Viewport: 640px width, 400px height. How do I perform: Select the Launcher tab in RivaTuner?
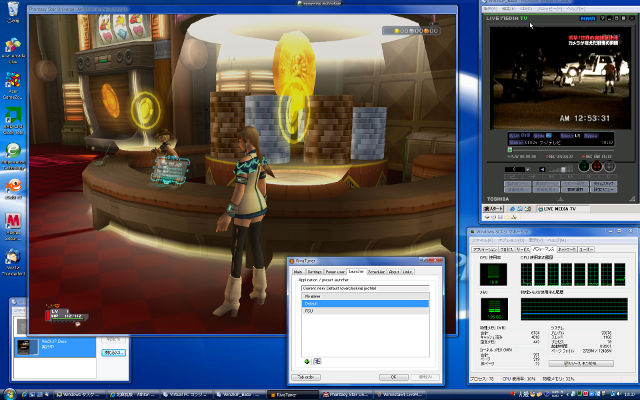356,271
